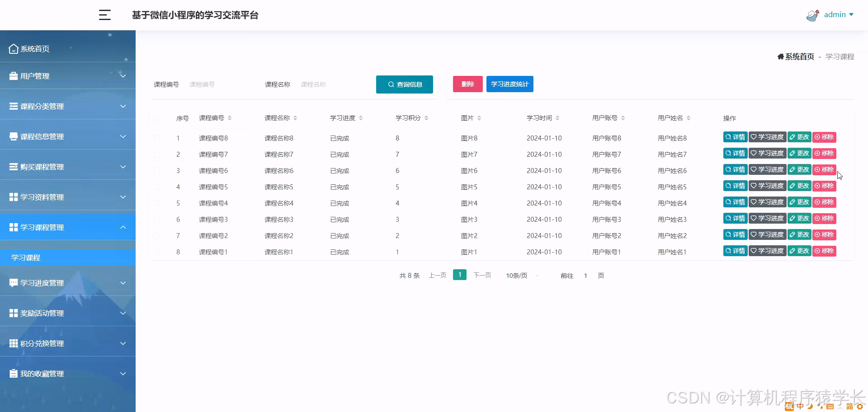Click the 学习资料管理 icon in sidebar
868x412 pixels.
(13, 197)
